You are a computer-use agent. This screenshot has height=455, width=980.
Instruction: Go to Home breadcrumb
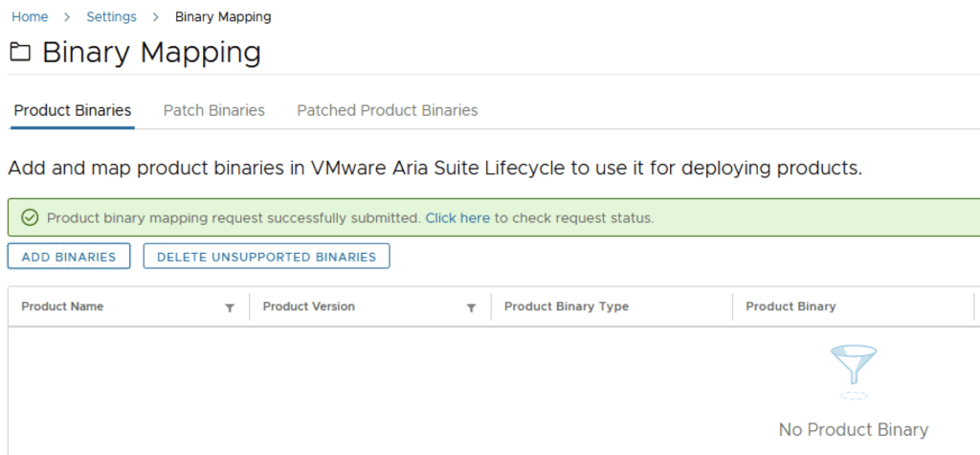pyautogui.click(x=30, y=17)
